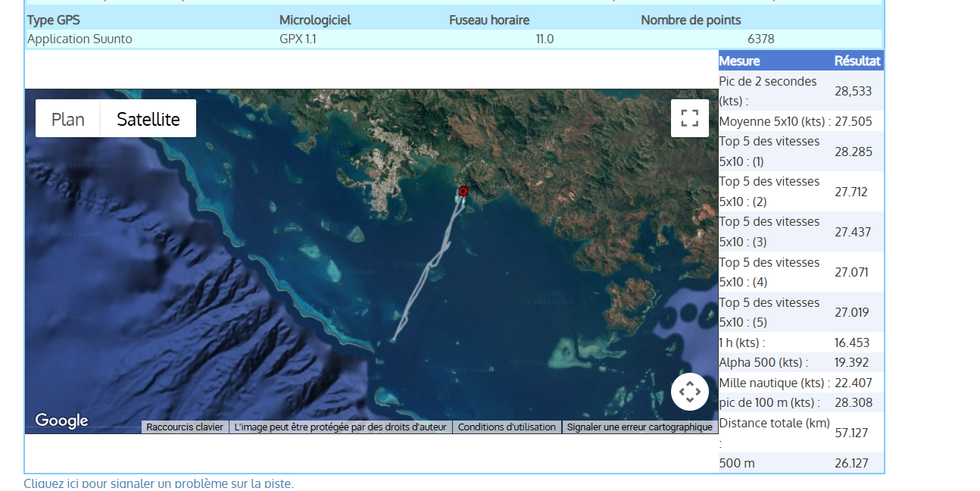
Task: Click Signaler une erreur cartographique
Action: pyautogui.click(x=639, y=427)
